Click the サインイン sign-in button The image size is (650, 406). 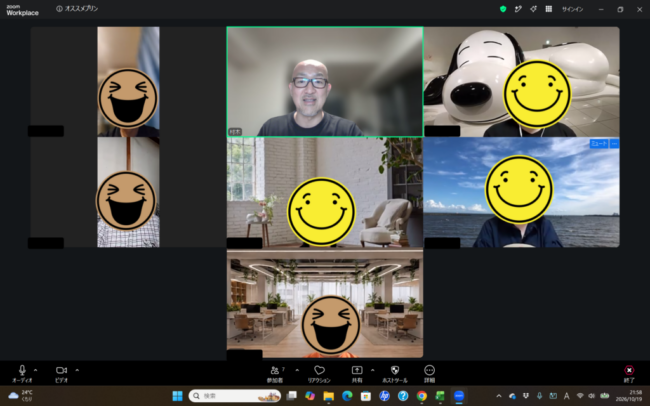coord(572,9)
